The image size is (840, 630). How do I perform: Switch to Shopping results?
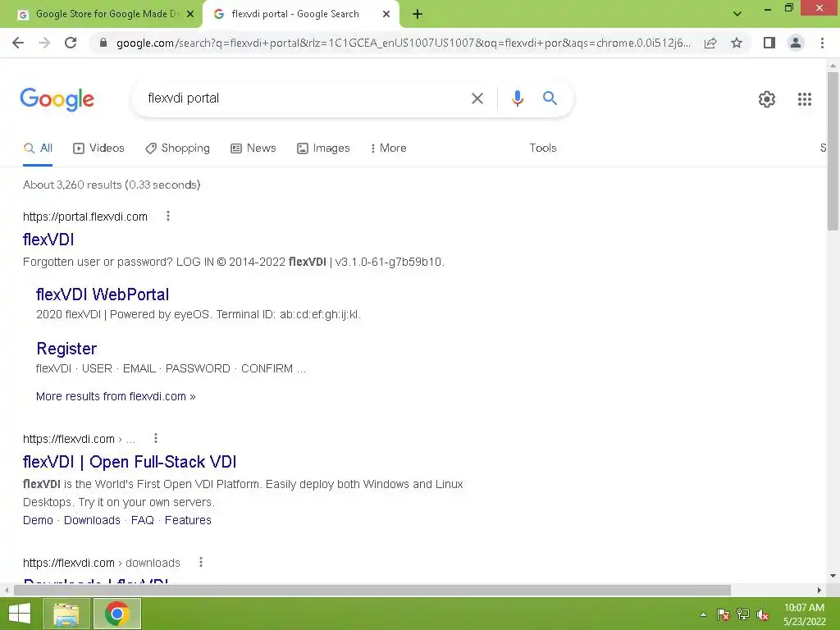177,148
